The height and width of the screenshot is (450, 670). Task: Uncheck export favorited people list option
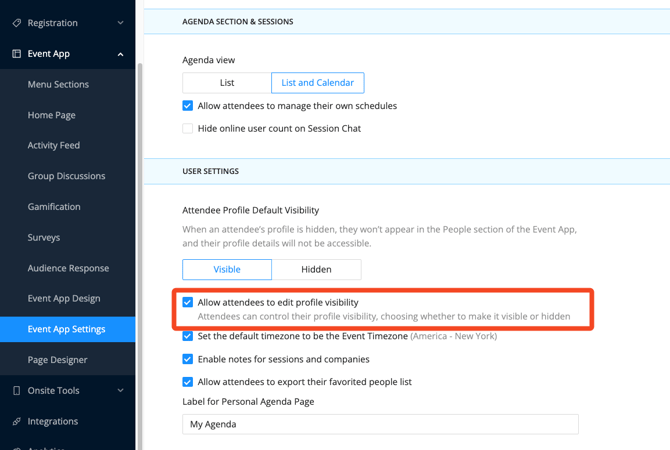(x=188, y=382)
